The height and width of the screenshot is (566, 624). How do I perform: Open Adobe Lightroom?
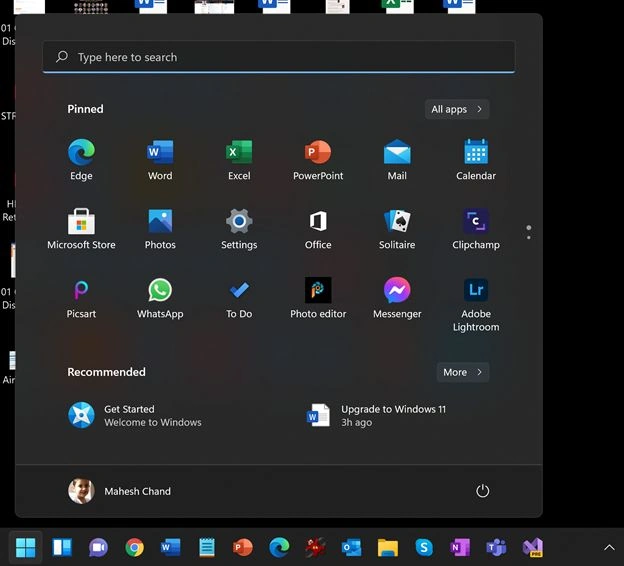coord(476,305)
